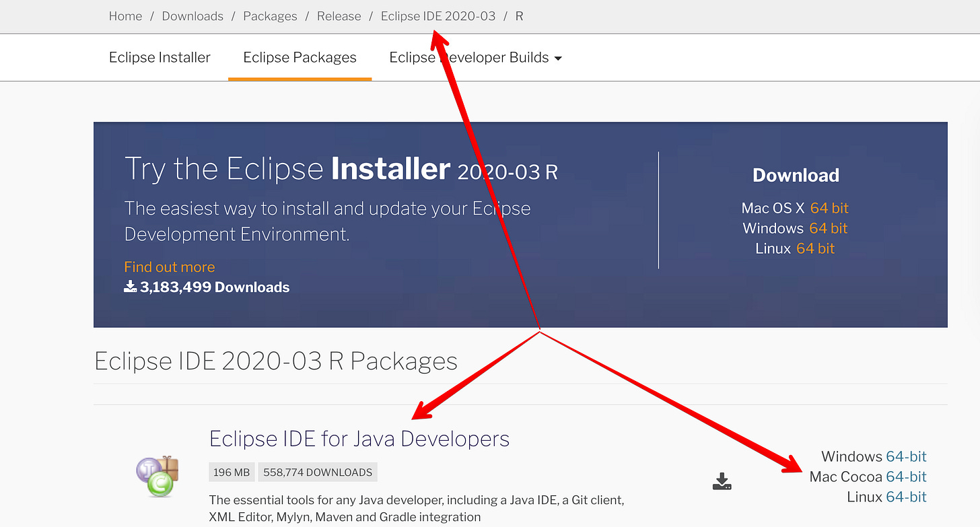Viewport: 980px width, 527px height.
Task: Click the R breadcrumb item
Action: point(519,16)
